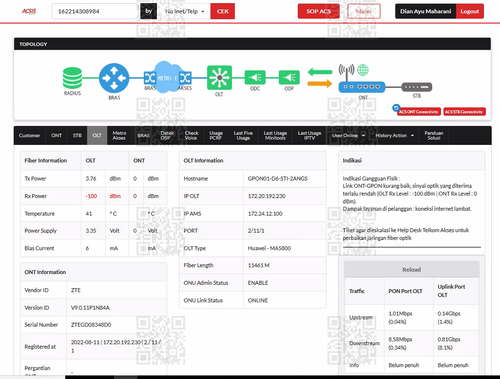
Task: Click the wifi antenna signal icon
Action: tap(346, 71)
